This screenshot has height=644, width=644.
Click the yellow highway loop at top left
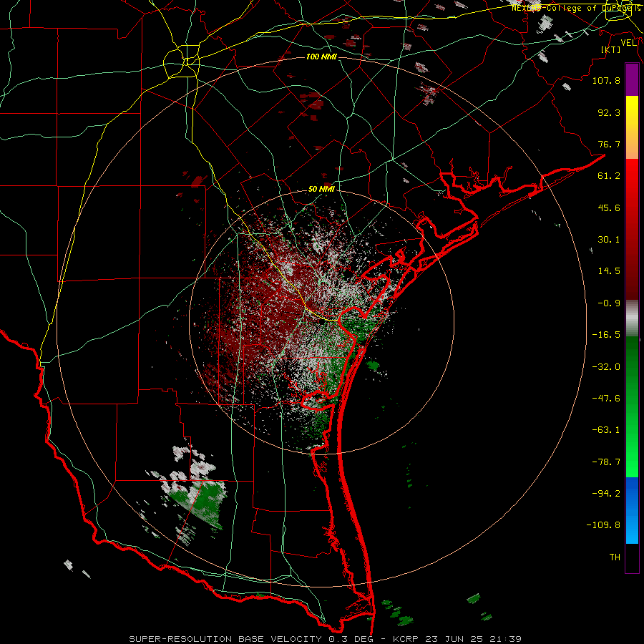(181, 62)
